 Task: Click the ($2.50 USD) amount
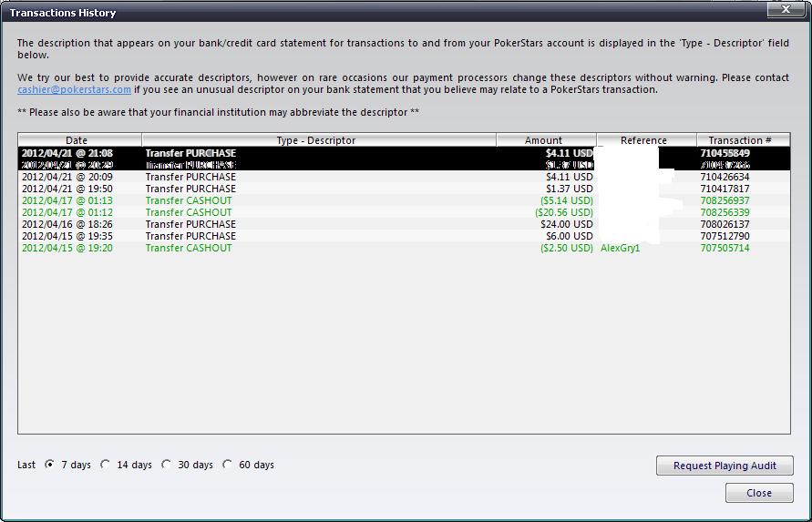point(567,248)
